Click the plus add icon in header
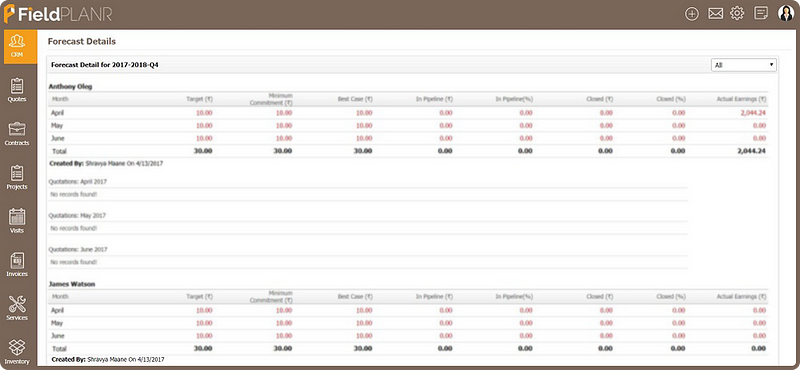Viewport: 800px width, 370px height. pyautogui.click(x=691, y=14)
